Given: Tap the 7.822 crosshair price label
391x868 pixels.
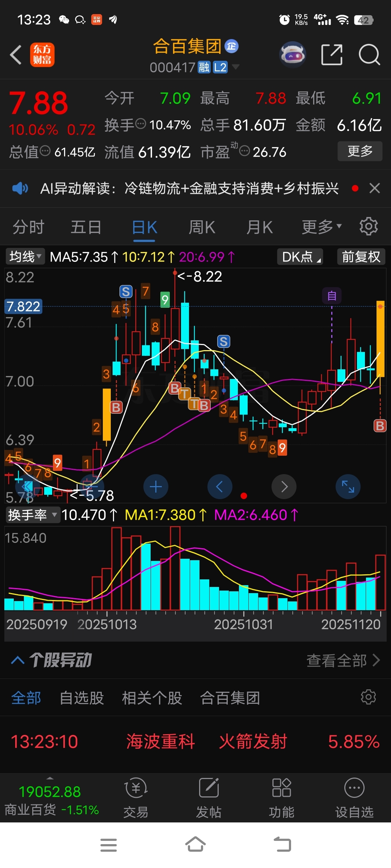Looking at the screenshot, I should (24, 306).
